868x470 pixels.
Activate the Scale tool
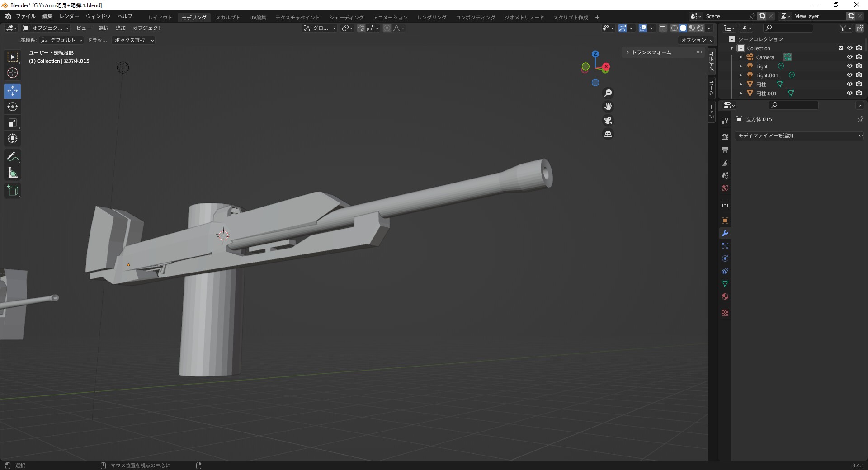(13, 122)
